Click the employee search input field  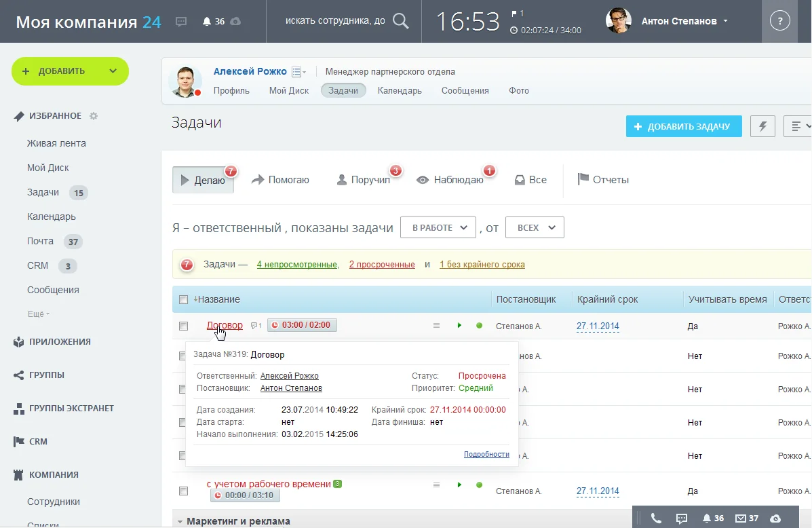click(334, 21)
